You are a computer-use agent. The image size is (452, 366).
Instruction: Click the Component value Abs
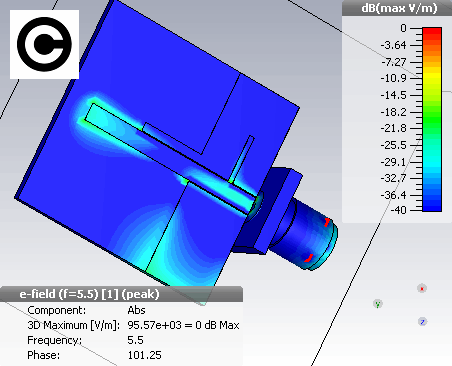[136, 310]
